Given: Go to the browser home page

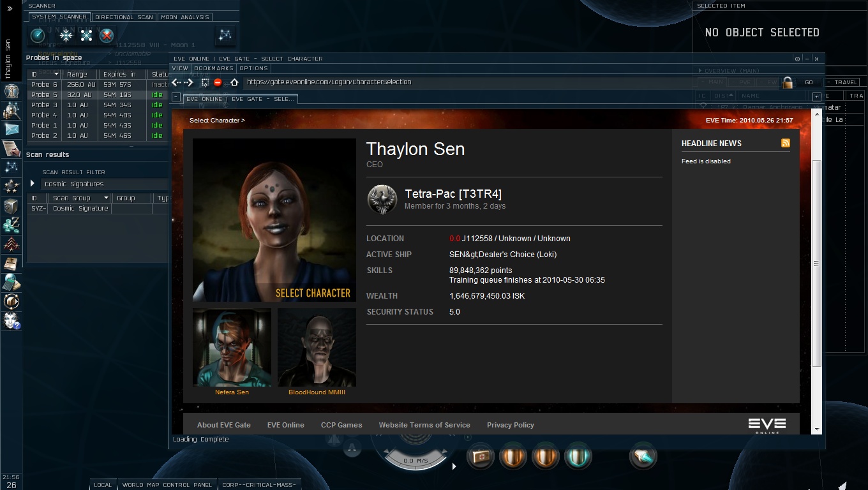Looking at the screenshot, I should tap(234, 82).
